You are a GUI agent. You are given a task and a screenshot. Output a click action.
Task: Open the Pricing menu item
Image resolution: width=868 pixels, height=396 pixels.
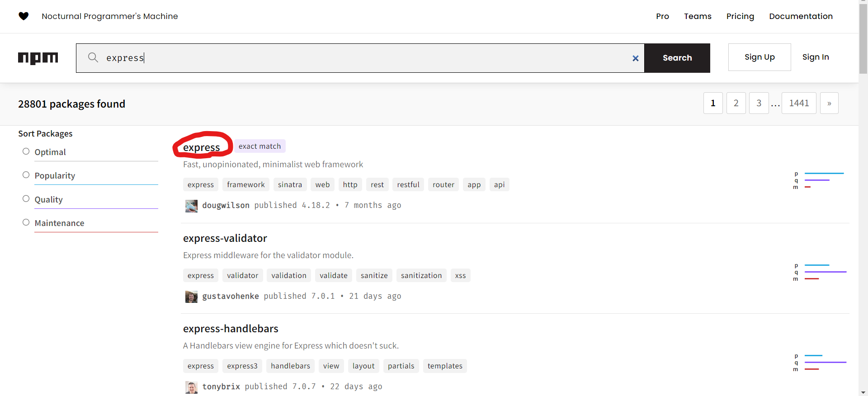[x=740, y=16]
